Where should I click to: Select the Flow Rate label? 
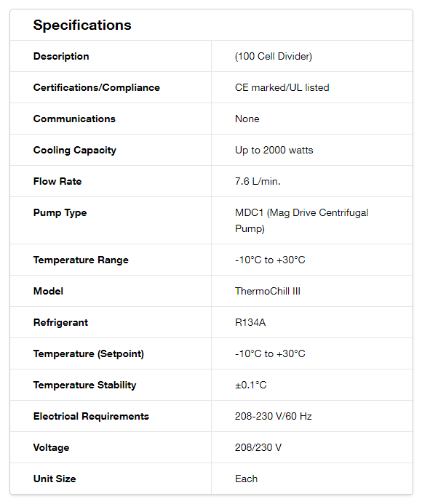pyautogui.click(x=57, y=181)
